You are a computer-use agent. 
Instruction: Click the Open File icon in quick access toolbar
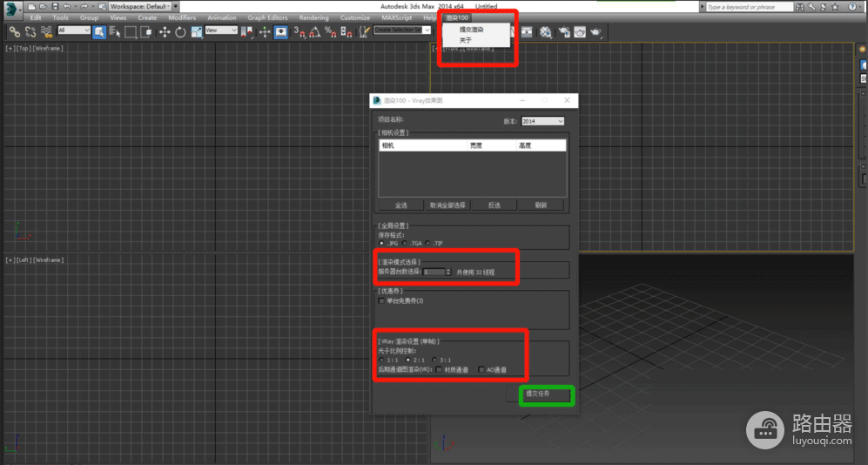pyautogui.click(x=44, y=7)
